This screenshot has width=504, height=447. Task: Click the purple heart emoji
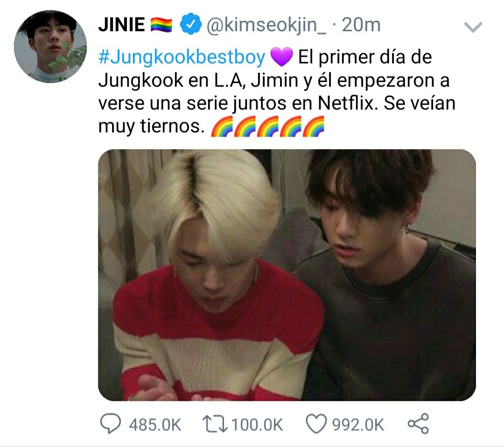(281, 56)
